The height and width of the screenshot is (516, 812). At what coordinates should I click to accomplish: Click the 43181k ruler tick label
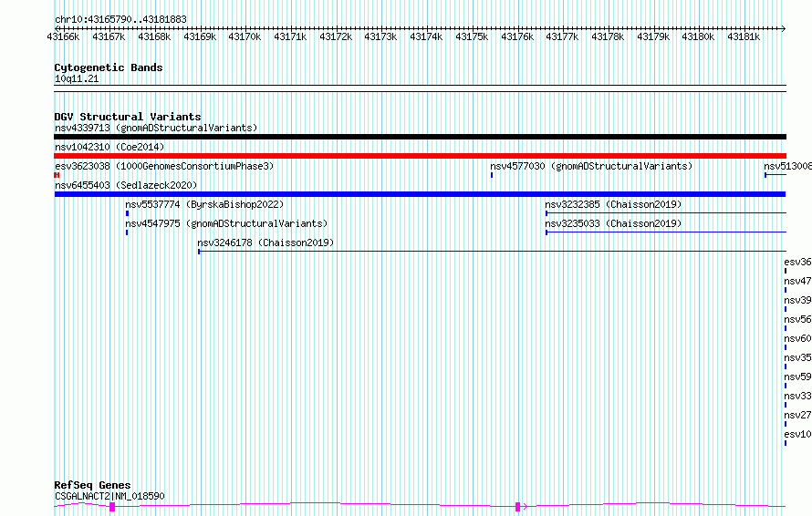[744, 36]
